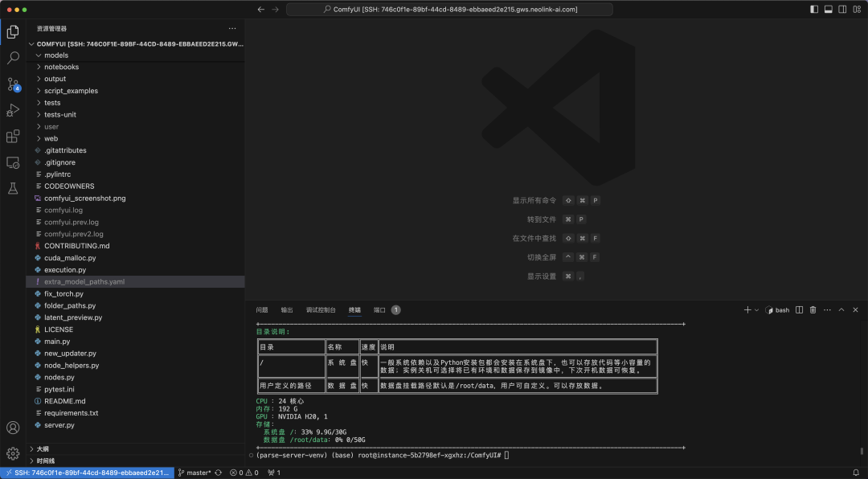This screenshot has width=868, height=479.
Task: Expand the user folder
Action: click(39, 127)
